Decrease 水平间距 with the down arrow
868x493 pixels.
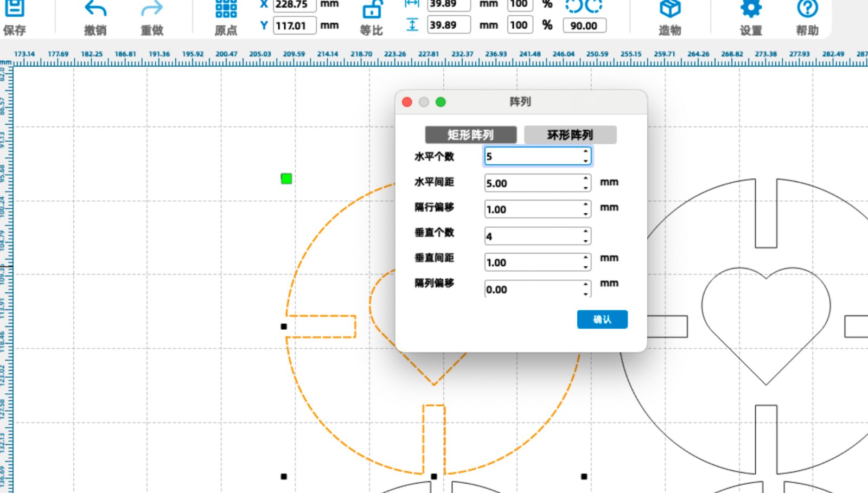586,188
